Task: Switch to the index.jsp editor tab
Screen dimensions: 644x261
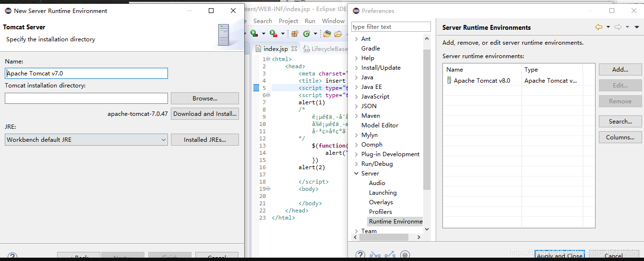Action: [x=275, y=49]
